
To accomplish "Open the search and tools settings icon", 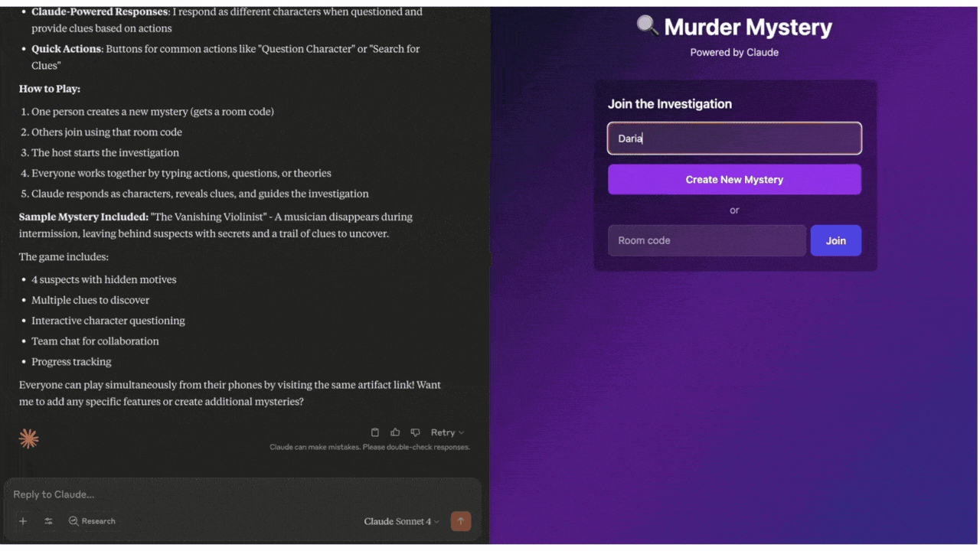I will (x=48, y=521).
